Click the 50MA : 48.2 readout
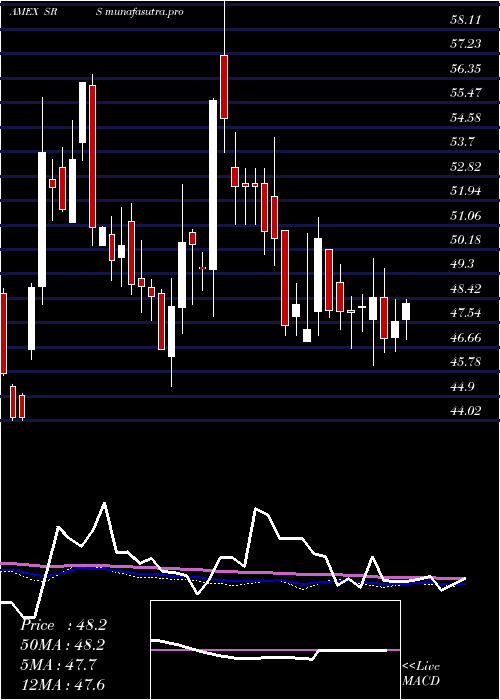500x700 pixels. click(x=63, y=645)
